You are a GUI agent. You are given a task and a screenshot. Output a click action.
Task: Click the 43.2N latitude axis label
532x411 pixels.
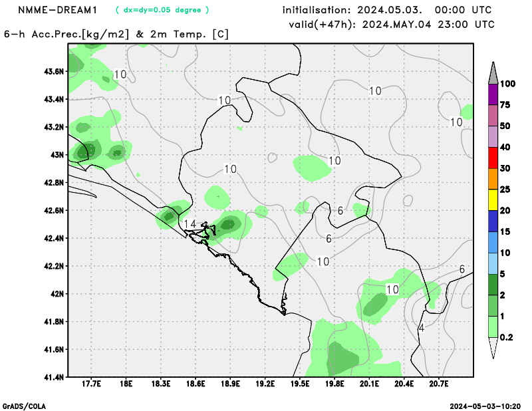[x=54, y=127]
